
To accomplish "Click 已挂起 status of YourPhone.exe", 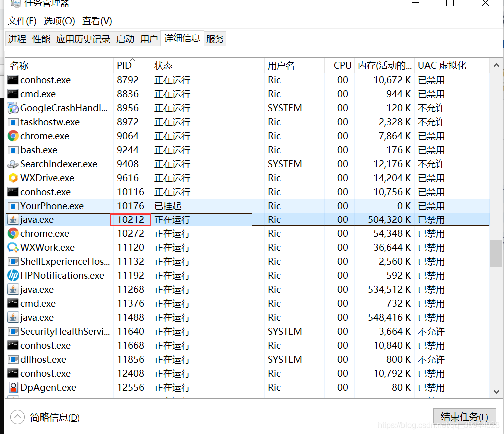I will pos(168,206).
